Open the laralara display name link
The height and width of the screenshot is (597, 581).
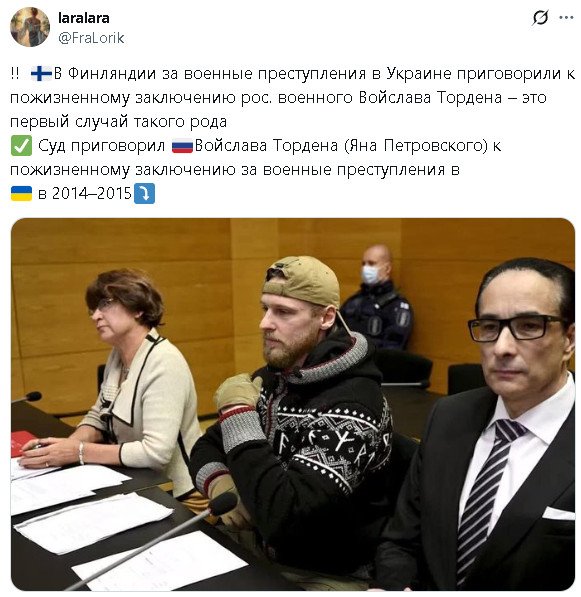pyautogui.click(x=84, y=18)
